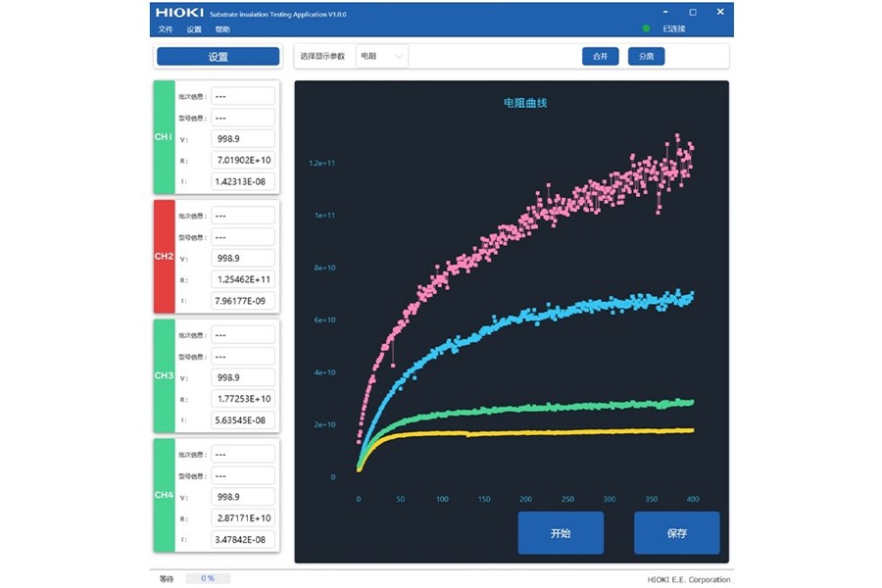Click the 分离 button
The height and width of the screenshot is (588, 882).
647,56
